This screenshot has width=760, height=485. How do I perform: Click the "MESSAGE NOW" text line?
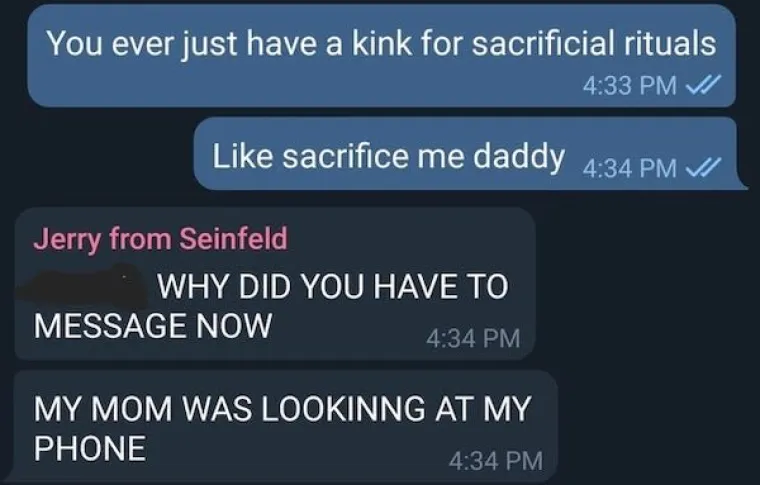pos(152,325)
